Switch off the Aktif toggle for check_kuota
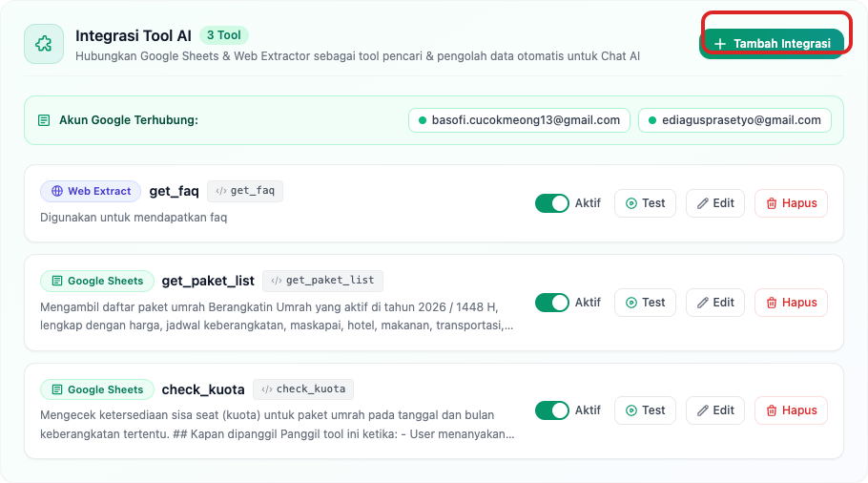The width and height of the screenshot is (868, 483). pyautogui.click(x=552, y=410)
